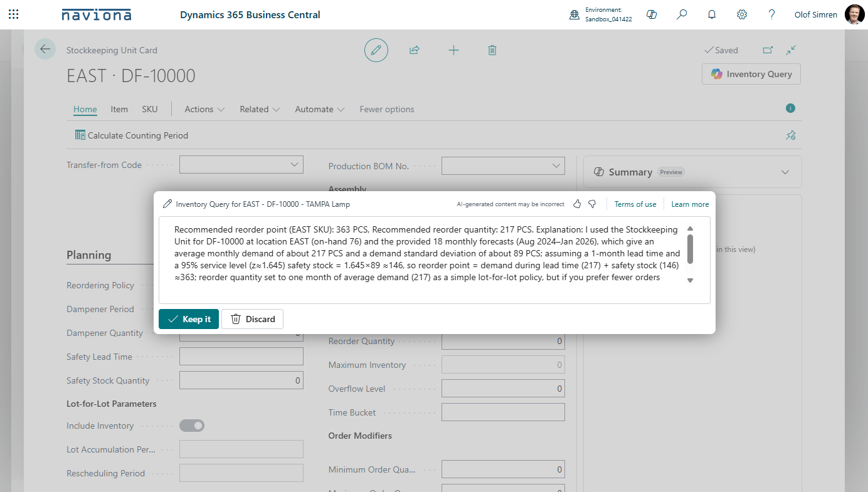The height and width of the screenshot is (492, 868).
Task: Click the Order Modifiers heading
Action: [x=360, y=436]
